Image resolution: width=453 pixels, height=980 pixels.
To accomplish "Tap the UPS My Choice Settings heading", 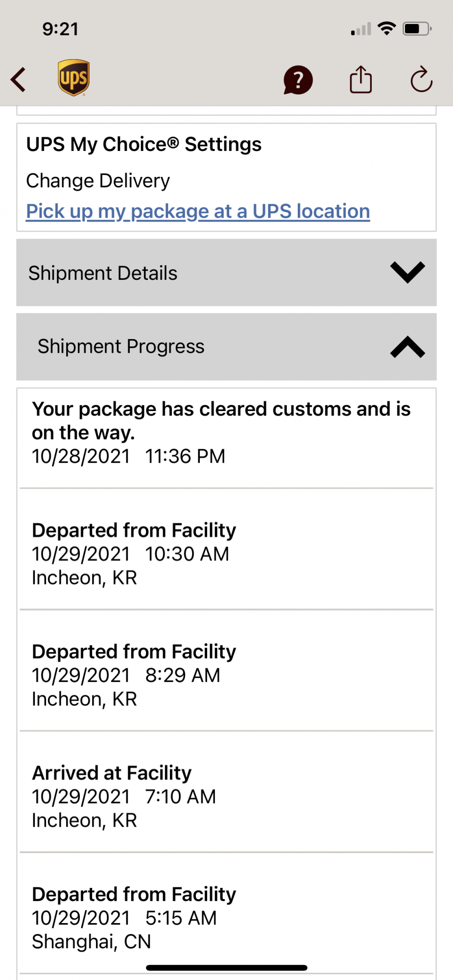I will (x=144, y=145).
